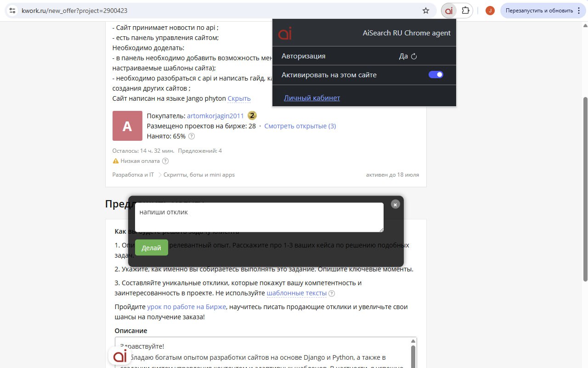The width and height of the screenshot is (588, 368).
Task: Click the text Предложений: 4
Action: [x=200, y=151]
